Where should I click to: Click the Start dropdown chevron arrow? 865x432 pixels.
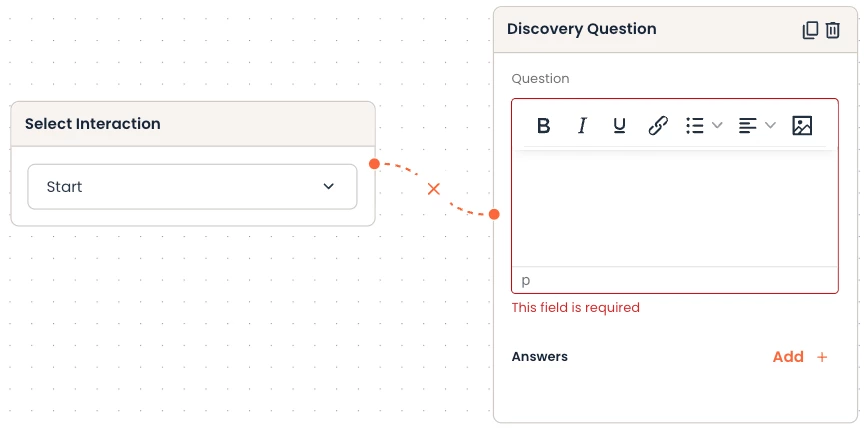pos(329,187)
